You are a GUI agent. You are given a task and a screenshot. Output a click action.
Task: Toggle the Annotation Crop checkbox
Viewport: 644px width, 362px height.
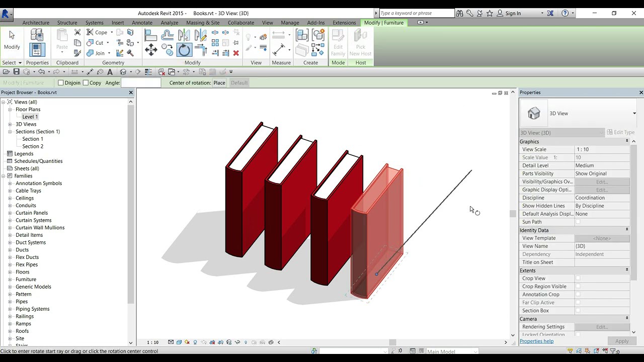(x=578, y=294)
